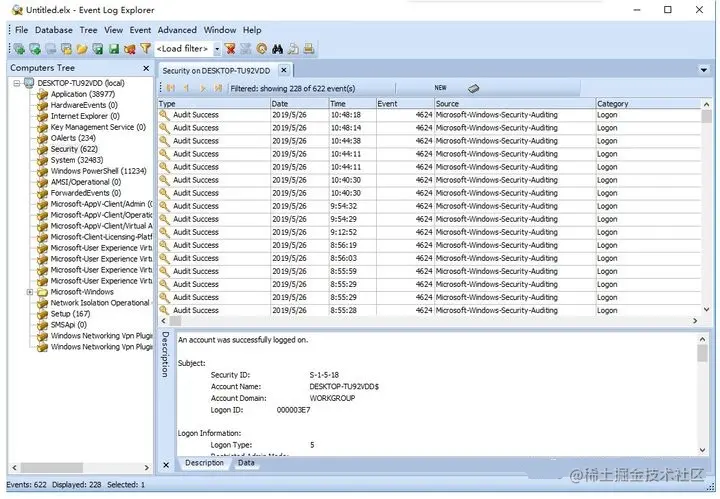The height and width of the screenshot is (499, 720).
Task: Click the NEW events indicator icon
Action: (x=440, y=87)
